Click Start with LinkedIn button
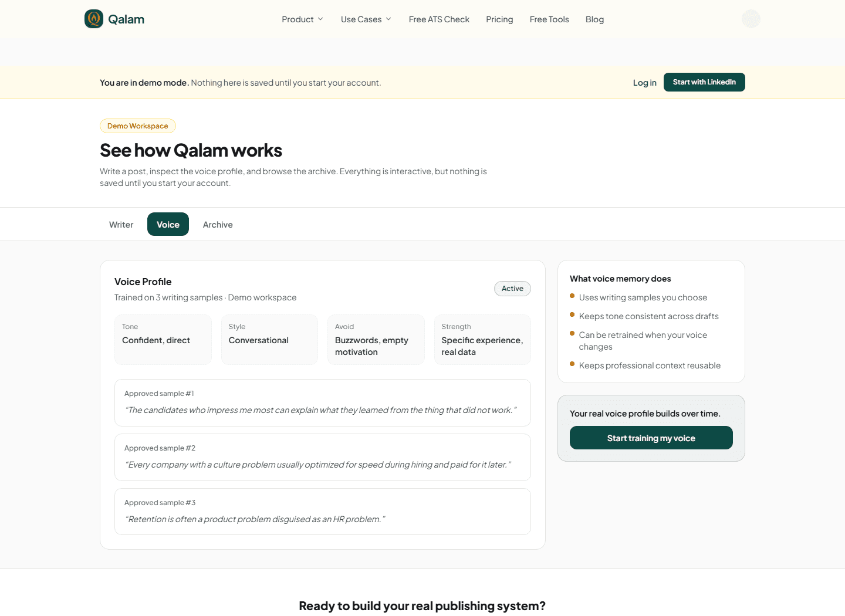 704,82
